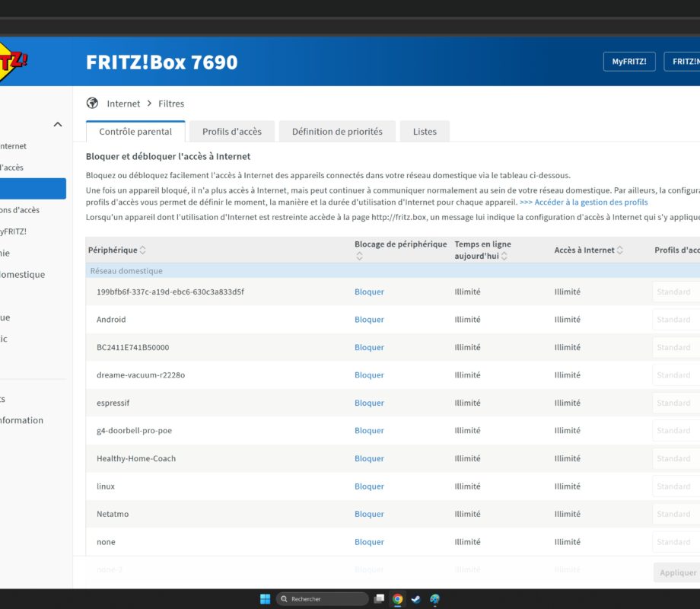The width and height of the screenshot is (700, 609).
Task: Open the sidebar entry ending in 'nformation'
Action: 21,420
